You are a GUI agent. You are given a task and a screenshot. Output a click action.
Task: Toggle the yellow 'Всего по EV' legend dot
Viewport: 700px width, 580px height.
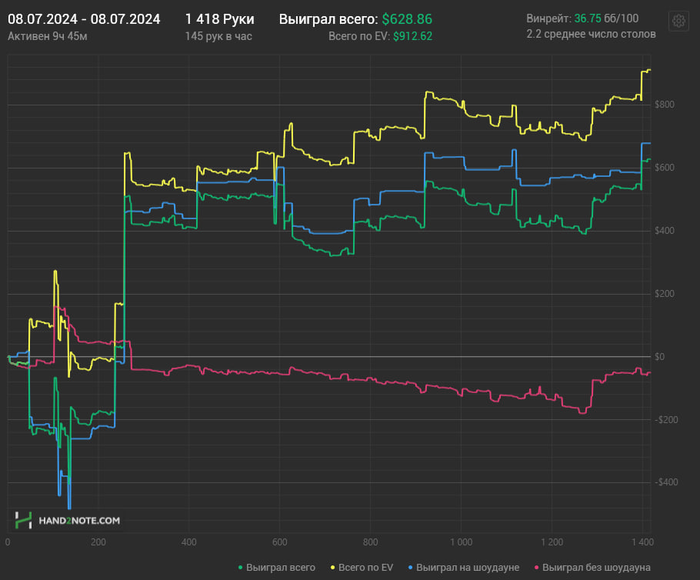[333, 567]
